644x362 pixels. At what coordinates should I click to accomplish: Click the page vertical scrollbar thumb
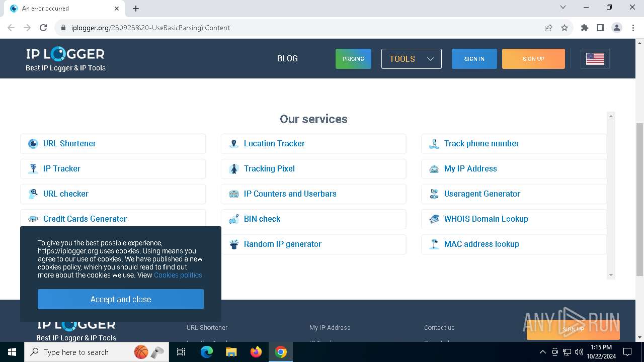point(639,199)
